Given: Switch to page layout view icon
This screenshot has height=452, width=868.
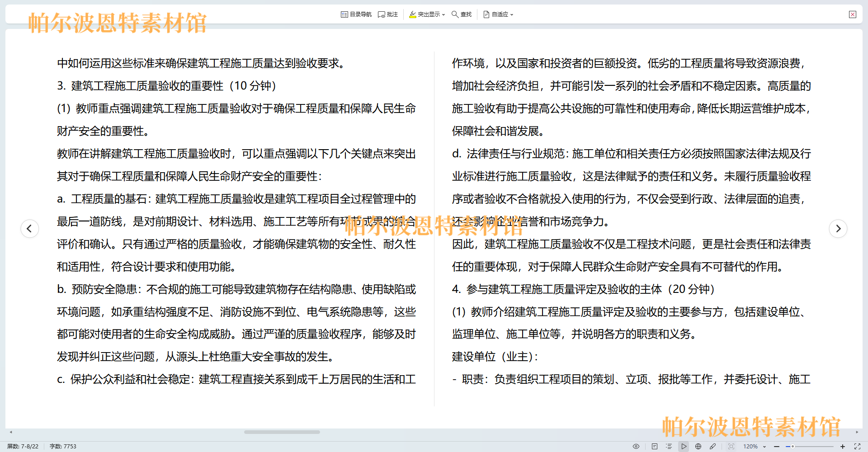Looking at the screenshot, I should pyautogui.click(x=655, y=446).
